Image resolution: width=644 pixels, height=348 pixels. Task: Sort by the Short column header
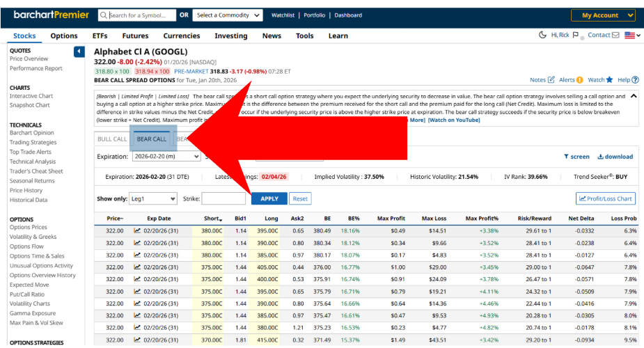coord(213,219)
